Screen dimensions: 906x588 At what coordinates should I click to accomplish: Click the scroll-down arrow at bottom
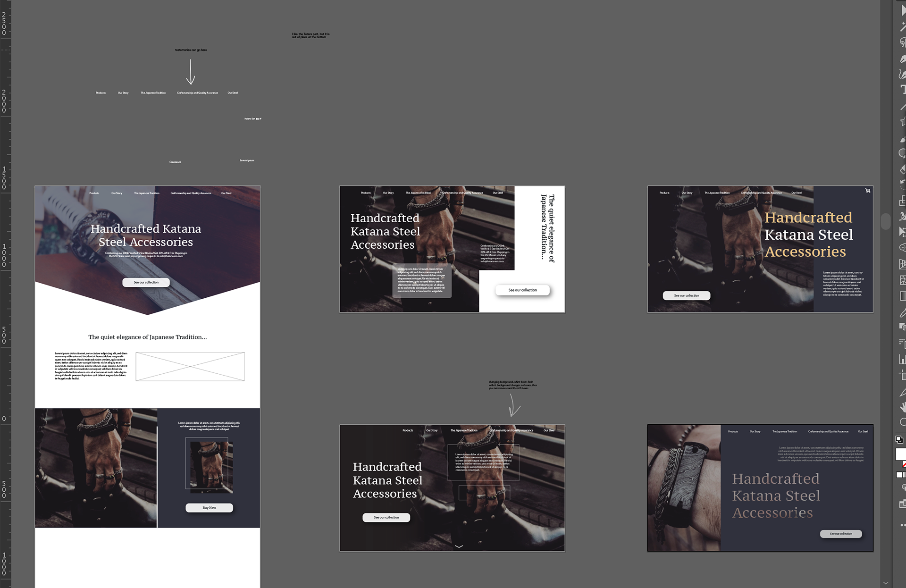point(886,583)
